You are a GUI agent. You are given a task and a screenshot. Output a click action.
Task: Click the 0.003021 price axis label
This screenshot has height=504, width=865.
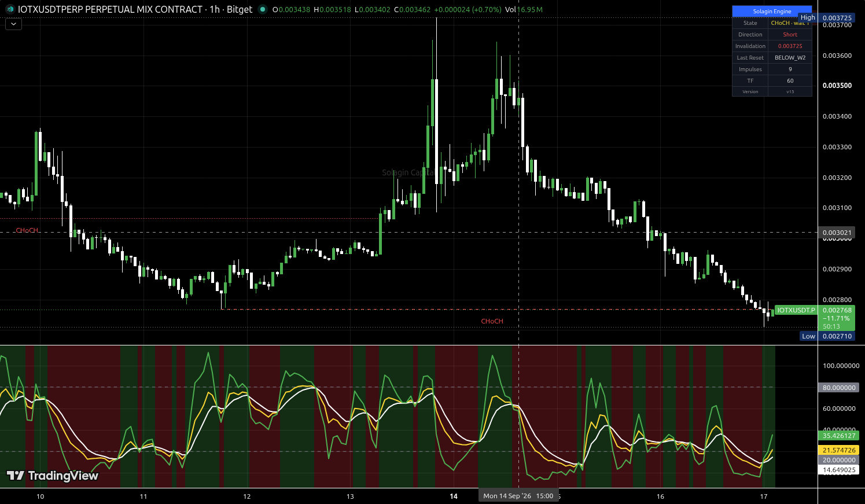click(x=837, y=233)
